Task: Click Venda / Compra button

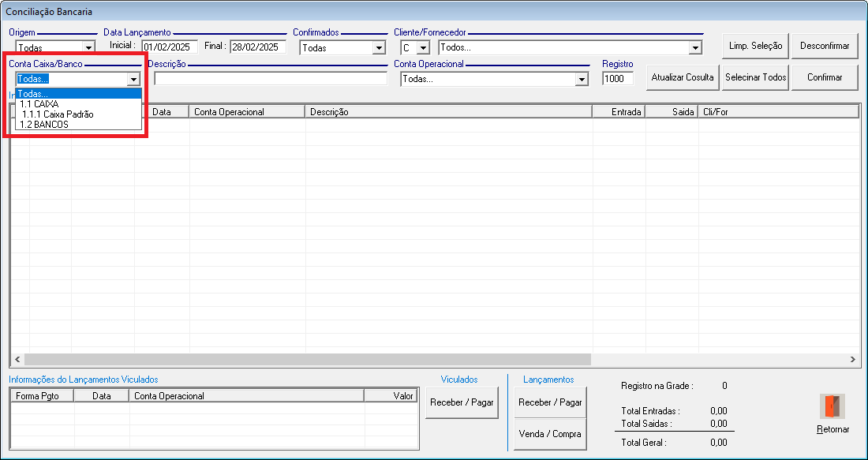Action: coord(550,434)
